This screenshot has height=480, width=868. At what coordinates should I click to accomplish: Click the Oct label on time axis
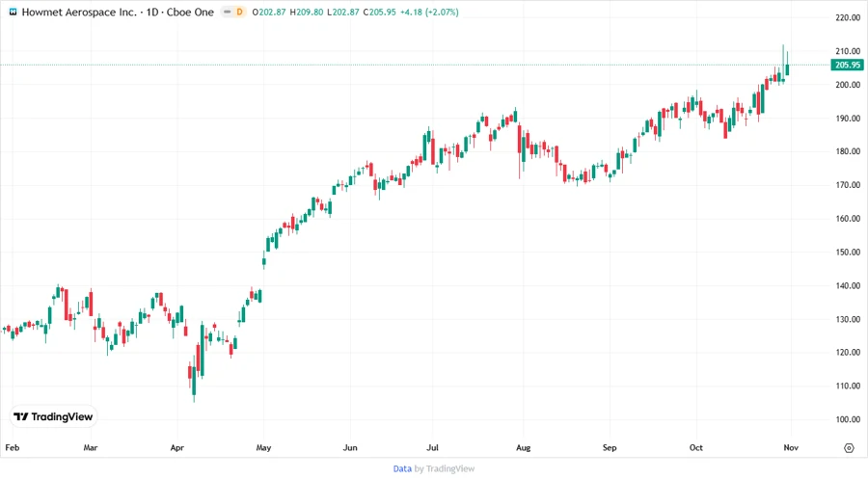[x=695, y=447]
